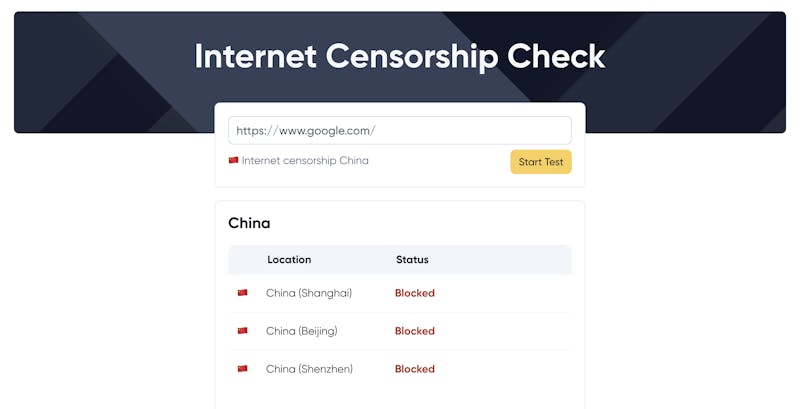The height and width of the screenshot is (409, 800).
Task: Select the China (Beijing) location entry
Action: coord(302,331)
